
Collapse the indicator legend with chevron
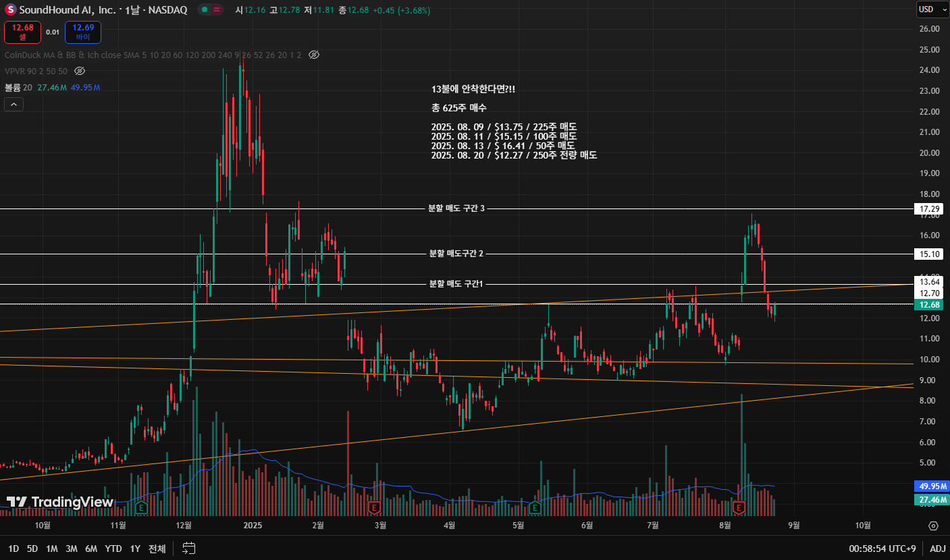pyautogui.click(x=14, y=104)
